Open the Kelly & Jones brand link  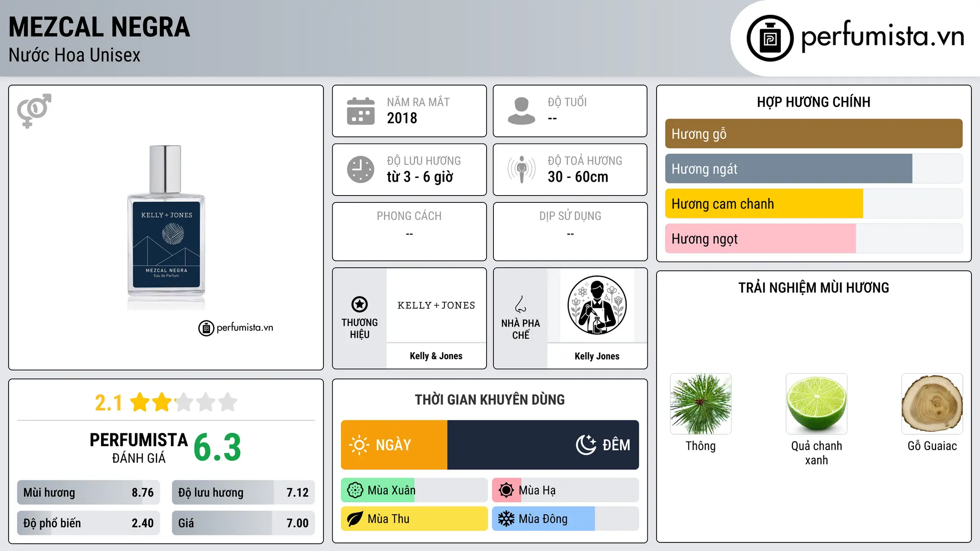coord(436,356)
